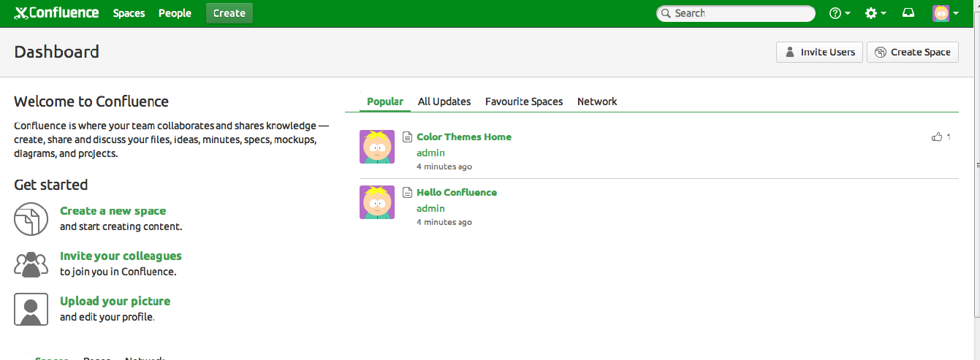Click the Get started heading
Screen dimensions: 980x360
[x=50, y=185]
